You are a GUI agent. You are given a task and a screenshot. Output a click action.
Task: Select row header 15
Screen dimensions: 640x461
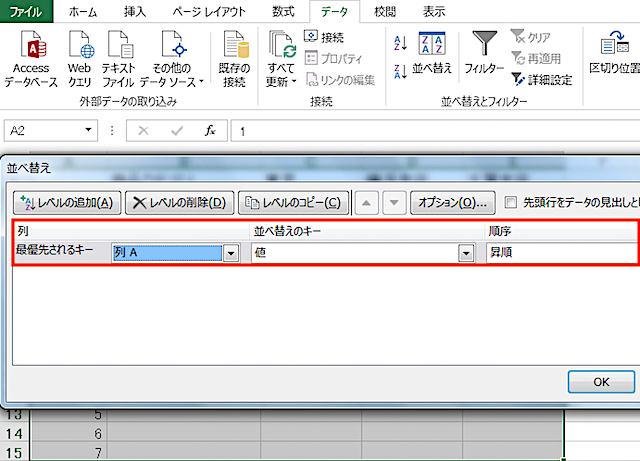coord(14,452)
